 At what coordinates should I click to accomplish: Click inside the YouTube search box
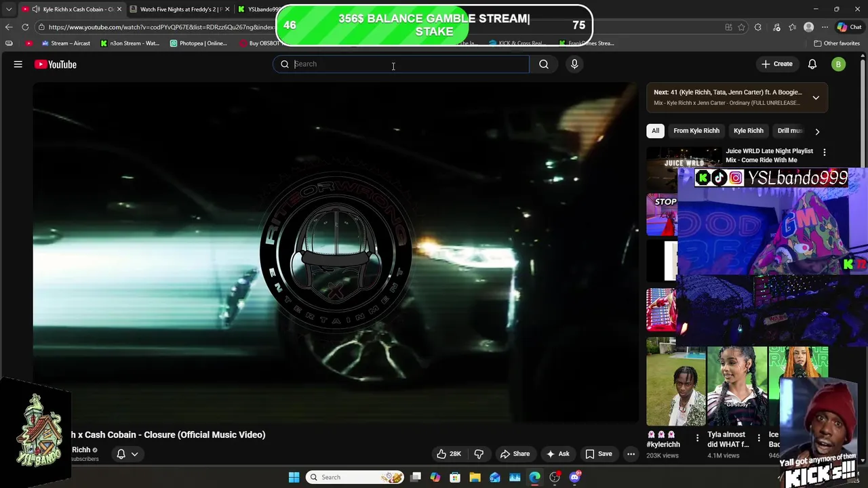[401, 64]
